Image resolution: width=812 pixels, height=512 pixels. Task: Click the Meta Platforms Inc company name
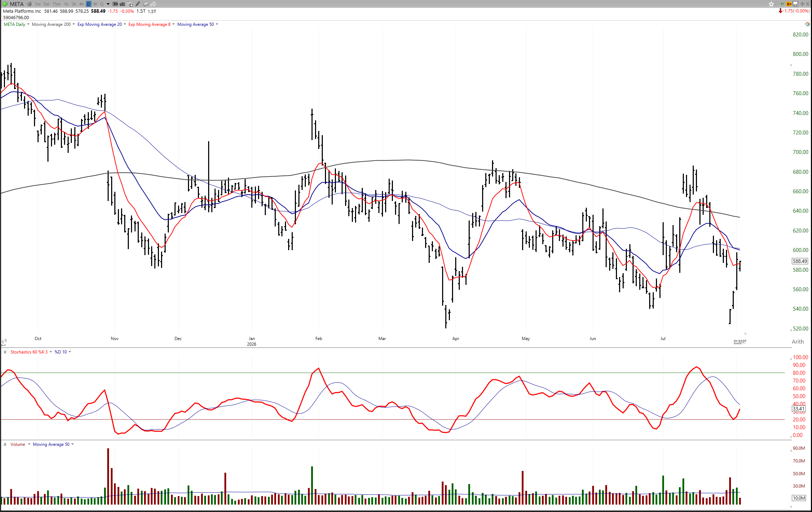coord(22,11)
